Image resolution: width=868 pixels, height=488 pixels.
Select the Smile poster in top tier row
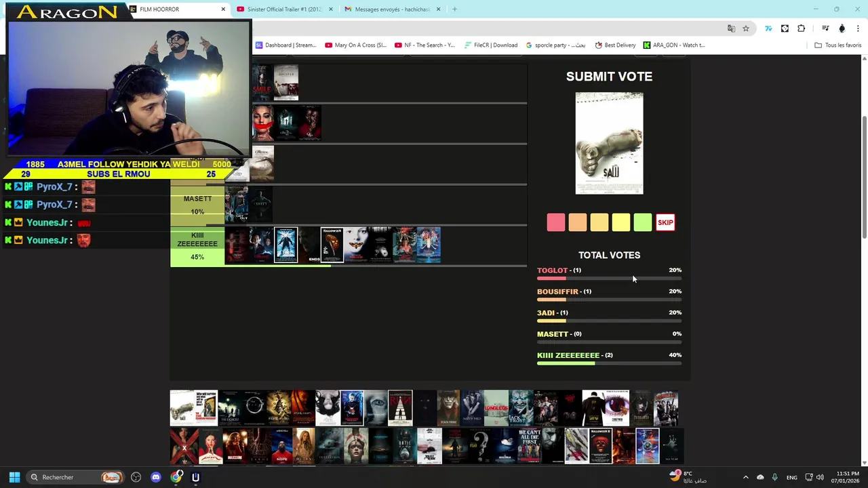(x=262, y=83)
